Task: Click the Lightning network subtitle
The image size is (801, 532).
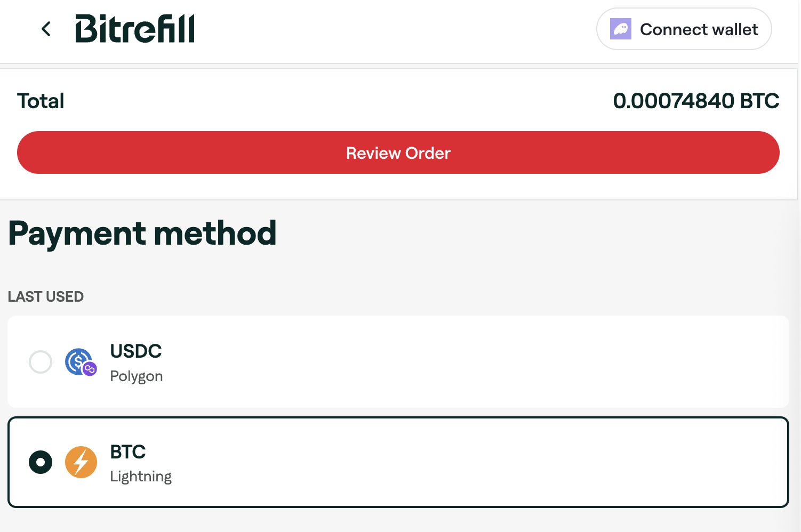Action: click(140, 477)
